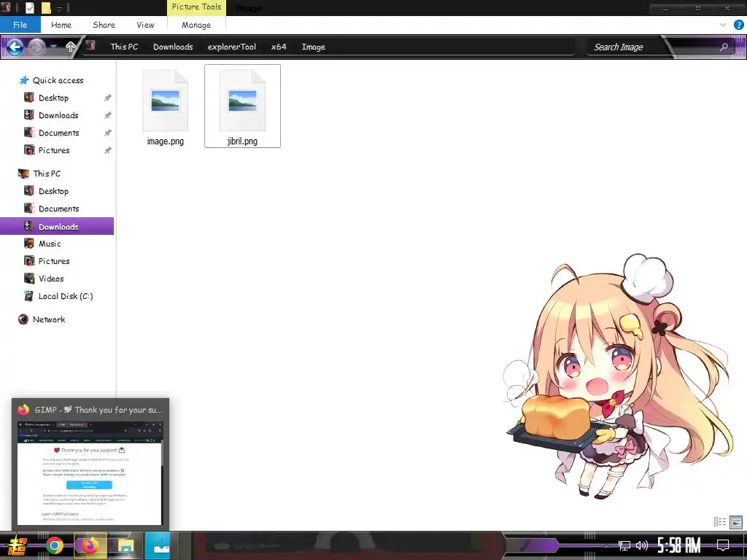
Task: Click x64 in the address path
Action: coord(279,47)
